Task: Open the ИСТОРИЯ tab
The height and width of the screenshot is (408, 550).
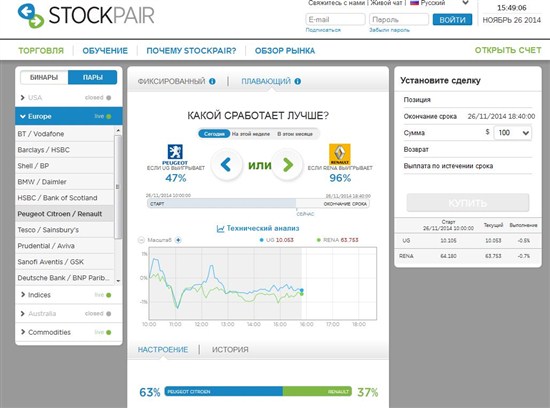Action: [x=230, y=350]
